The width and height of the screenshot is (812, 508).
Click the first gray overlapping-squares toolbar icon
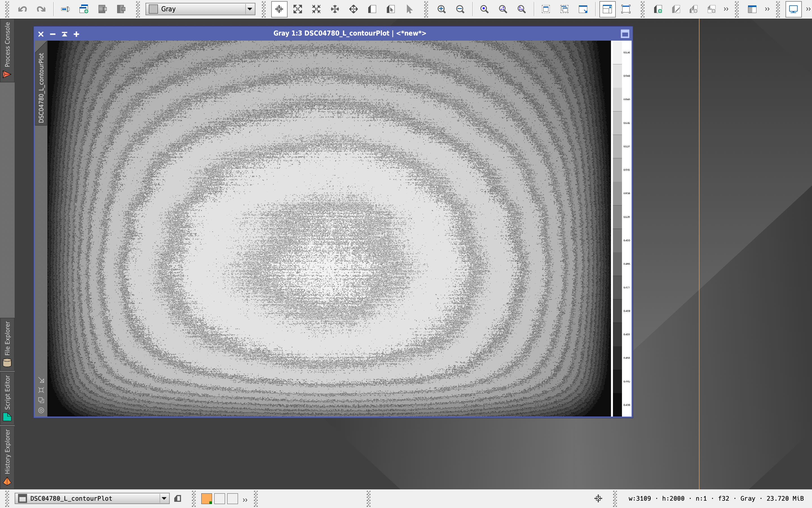(x=102, y=9)
